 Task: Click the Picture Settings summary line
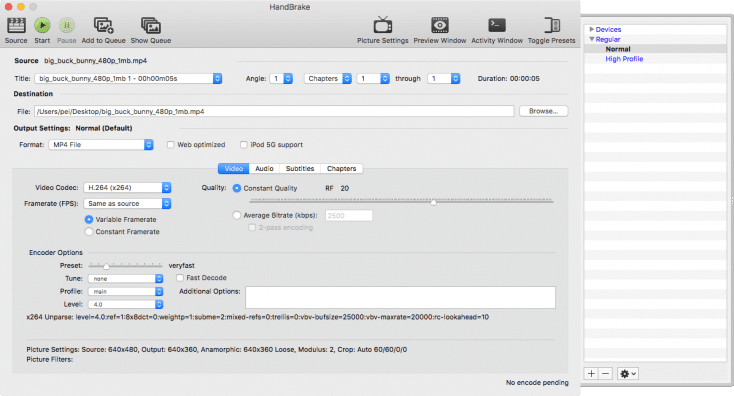216,349
